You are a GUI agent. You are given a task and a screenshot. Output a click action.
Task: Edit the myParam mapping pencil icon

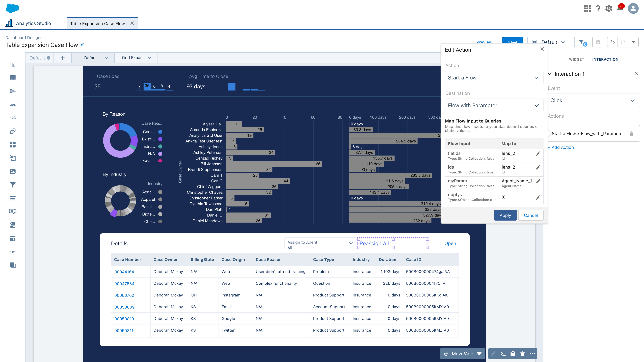538,181
